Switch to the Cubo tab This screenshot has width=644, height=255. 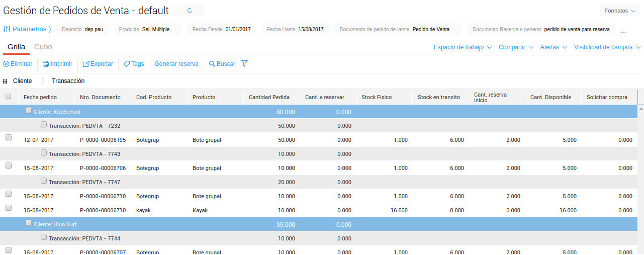click(x=43, y=47)
